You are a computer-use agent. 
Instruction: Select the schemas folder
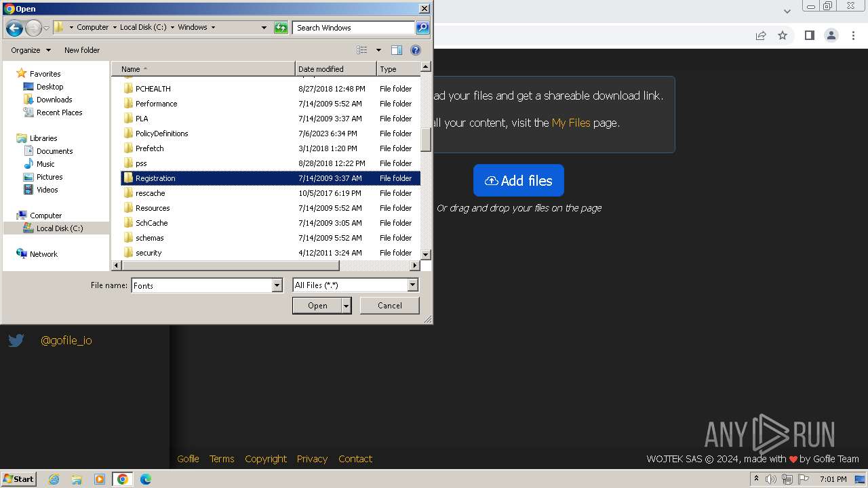(x=271, y=238)
